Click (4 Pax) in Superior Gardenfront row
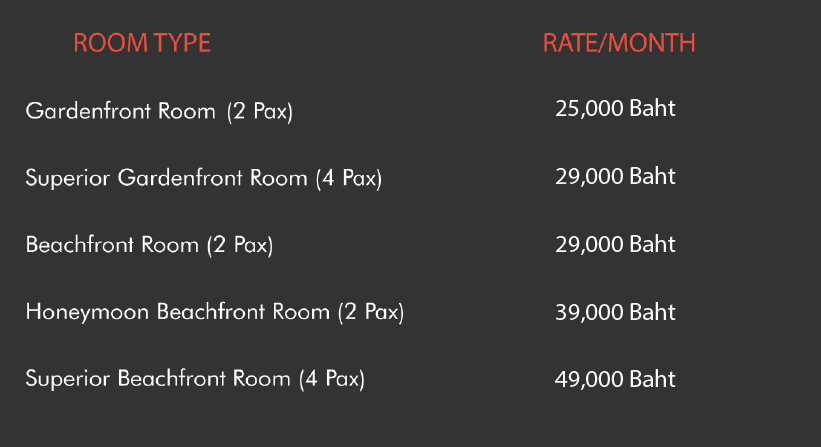The width and height of the screenshot is (821, 447). tap(349, 179)
